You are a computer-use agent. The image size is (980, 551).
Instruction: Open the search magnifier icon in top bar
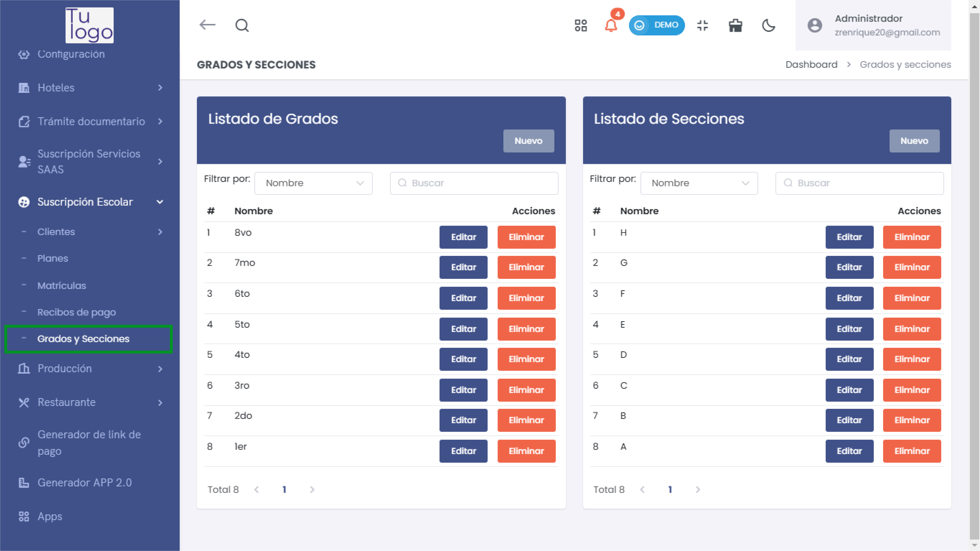click(242, 26)
